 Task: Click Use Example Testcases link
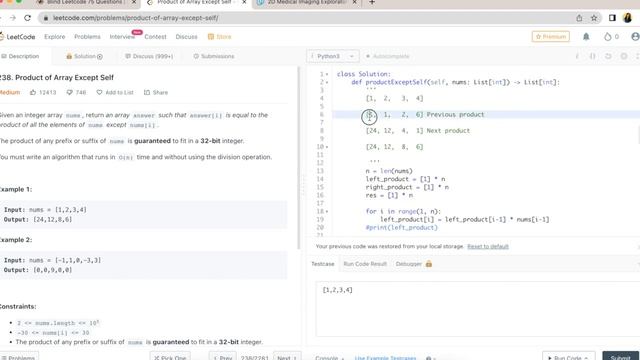pos(385,358)
